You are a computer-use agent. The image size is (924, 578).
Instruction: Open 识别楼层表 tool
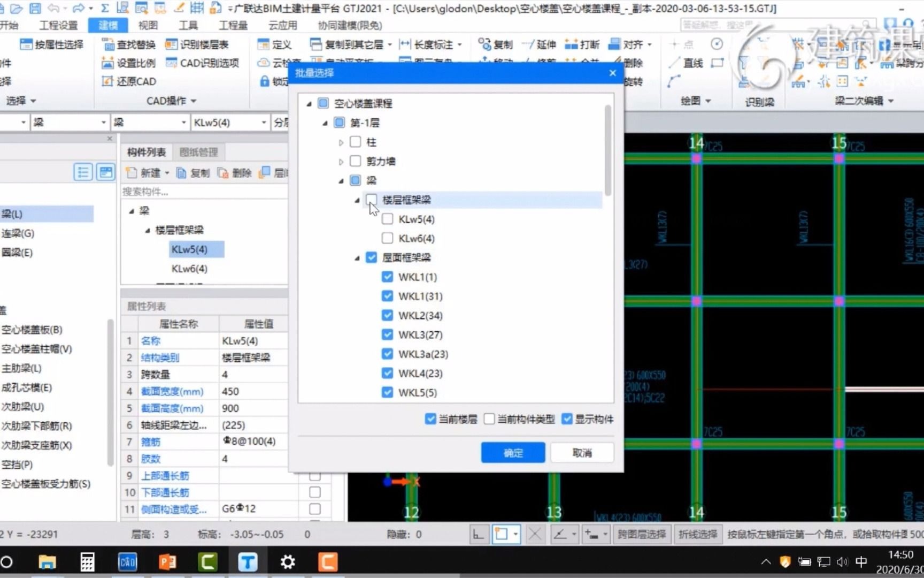(196, 44)
